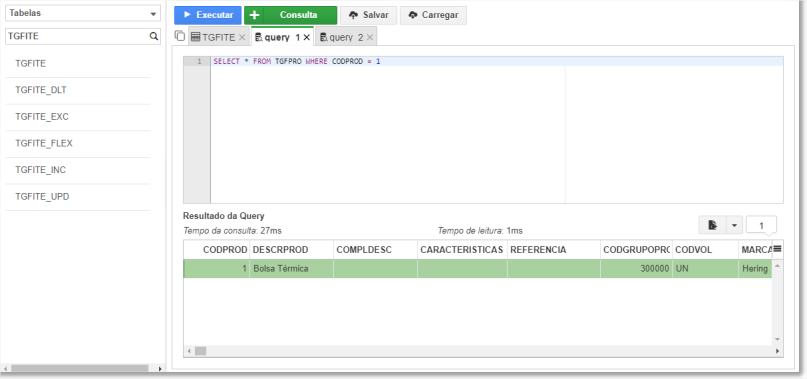This screenshot has width=807, height=379.
Task: Sort by the MARCA column header
Action: tap(756, 250)
